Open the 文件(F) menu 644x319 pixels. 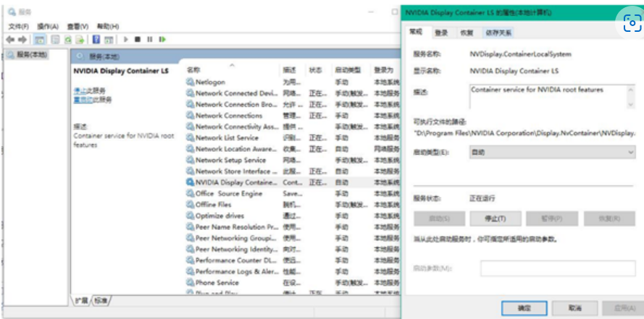click(x=18, y=26)
